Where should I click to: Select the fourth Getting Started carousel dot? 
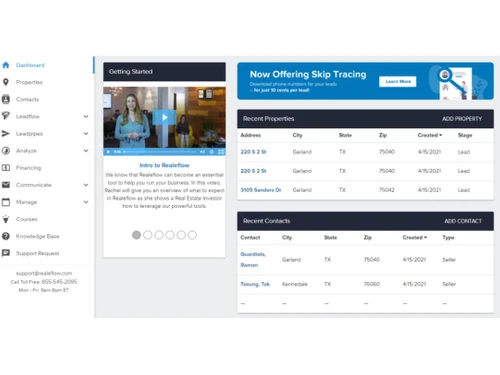pyautogui.click(x=170, y=235)
